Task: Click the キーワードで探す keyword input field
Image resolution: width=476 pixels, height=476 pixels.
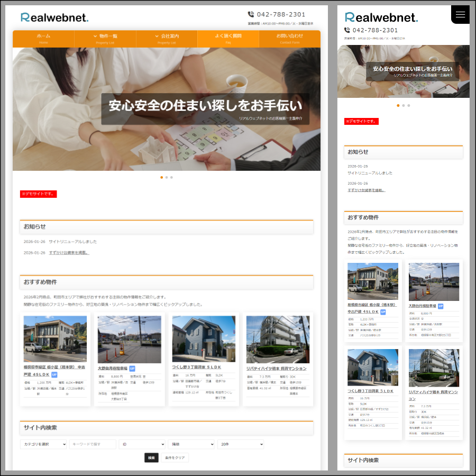Action: tap(93, 444)
